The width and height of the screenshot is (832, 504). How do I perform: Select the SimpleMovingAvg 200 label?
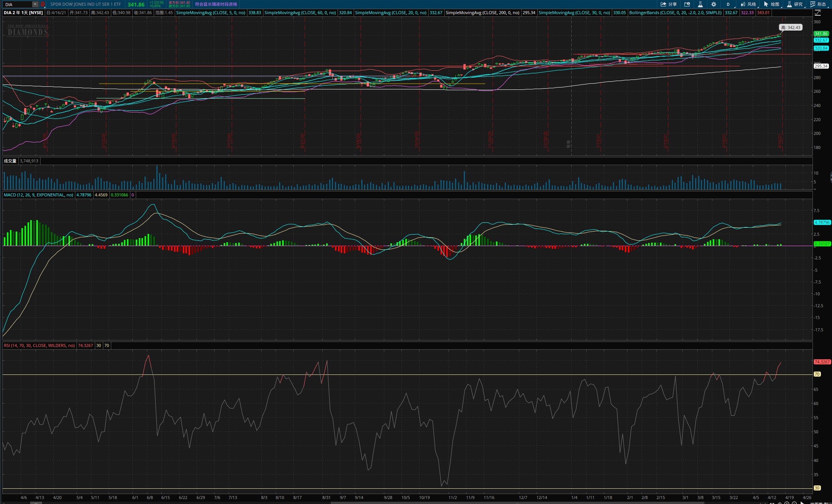(x=482, y=13)
